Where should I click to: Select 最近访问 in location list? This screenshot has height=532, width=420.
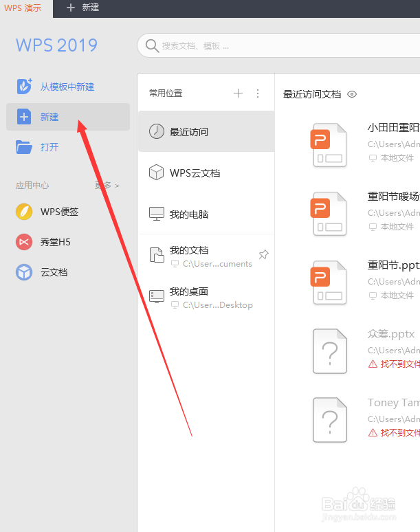click(206, 131)
